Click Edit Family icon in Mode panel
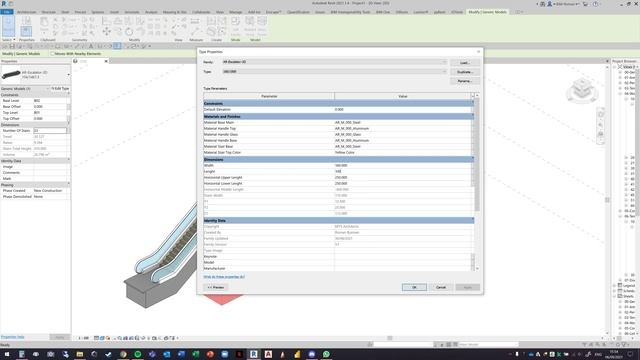 [236, 22]
